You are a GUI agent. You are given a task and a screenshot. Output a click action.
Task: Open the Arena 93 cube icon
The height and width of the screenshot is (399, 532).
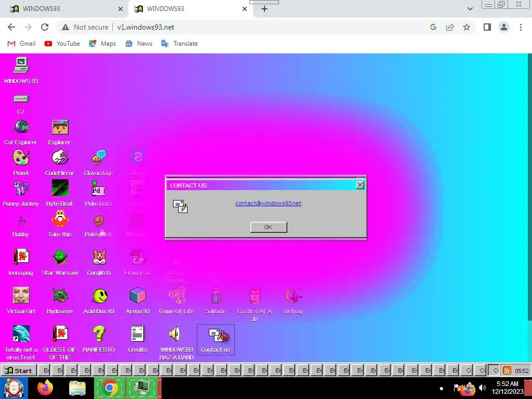click(138, 300)
